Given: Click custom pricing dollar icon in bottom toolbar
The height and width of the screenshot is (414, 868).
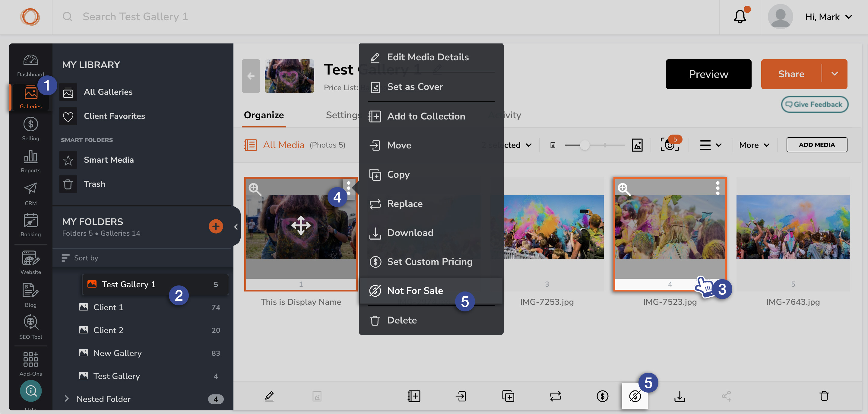Looking at the screenshot, I should 602,396.
